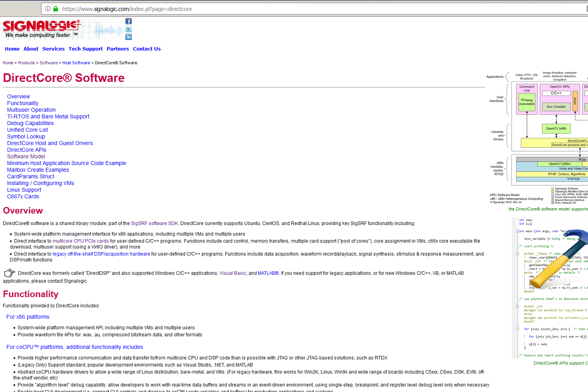This screenshot has width=588, height=392.
Task: Click the DirectCore software model diagram
Action: tap(537, 137)
